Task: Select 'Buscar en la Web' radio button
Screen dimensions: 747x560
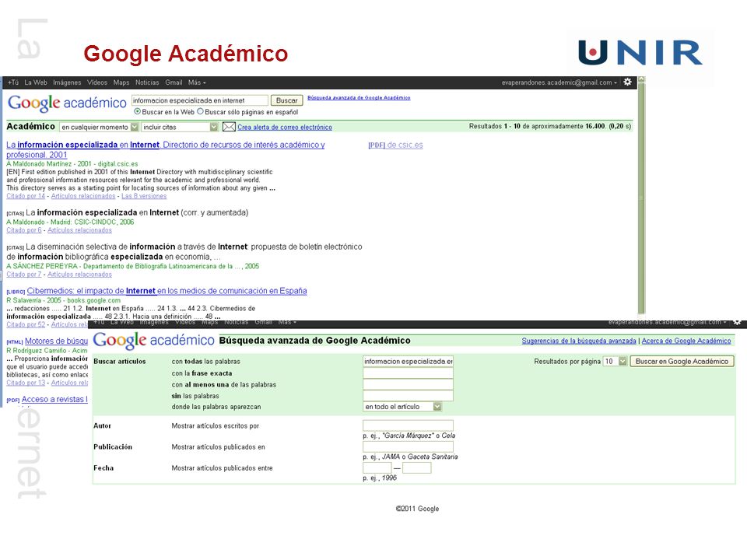Action: pyautogui.click(x=137, y=111)
